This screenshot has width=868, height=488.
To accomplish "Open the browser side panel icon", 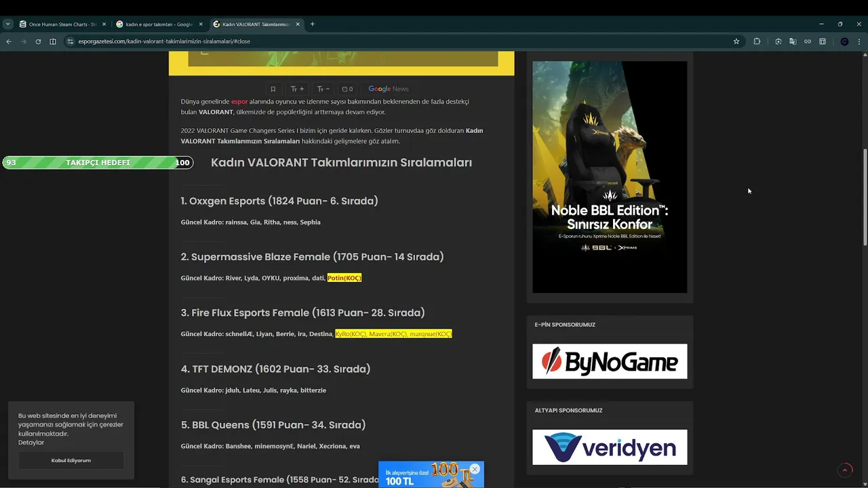I will [x=53, y=41].
